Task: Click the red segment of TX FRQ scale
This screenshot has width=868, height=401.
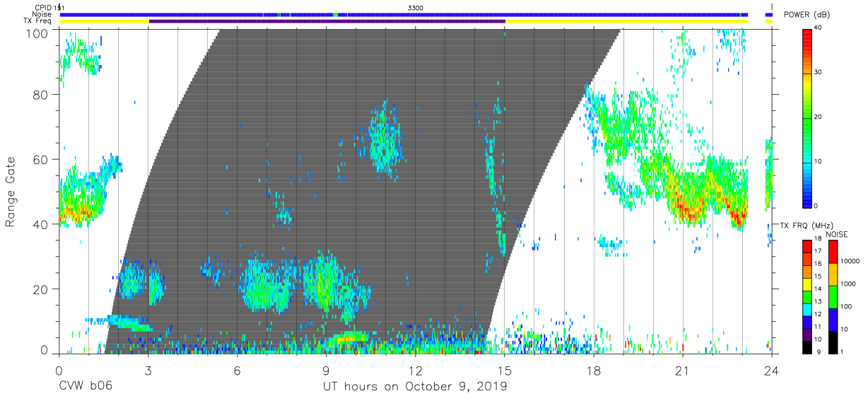Action: 807,245
